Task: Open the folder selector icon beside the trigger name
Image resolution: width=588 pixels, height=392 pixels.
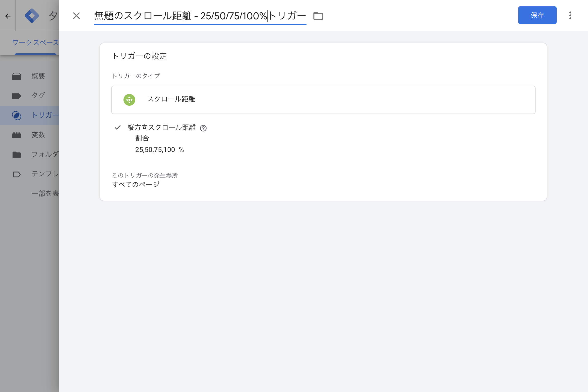Action: (318, 16)
